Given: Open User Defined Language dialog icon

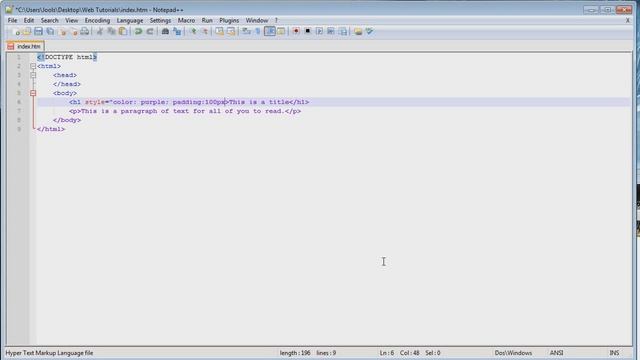Looking at the screenshot, I should pos(281,31).
